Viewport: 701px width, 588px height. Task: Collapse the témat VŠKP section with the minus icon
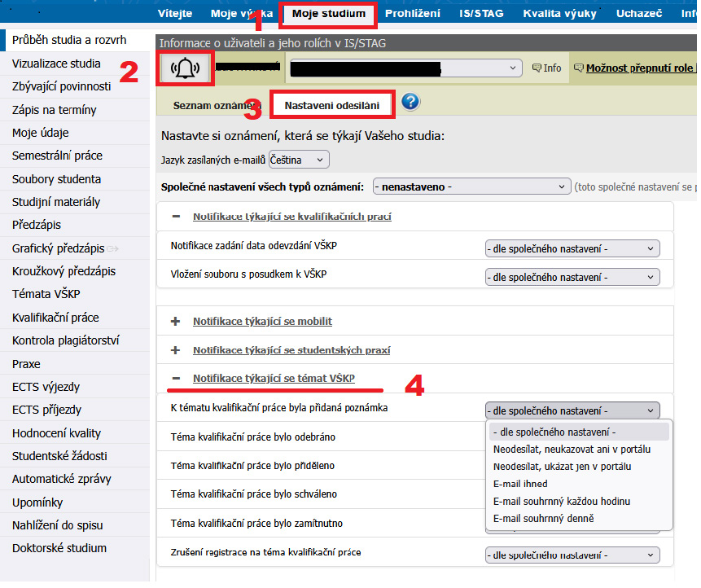[175, 379]
